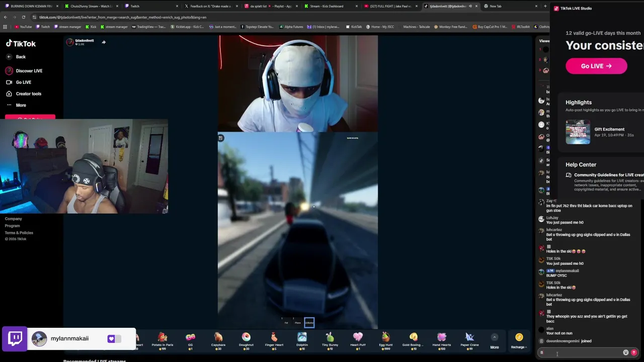The image size is (644, 362).
Task: Click the red button under More
Action: coord(30,118)
